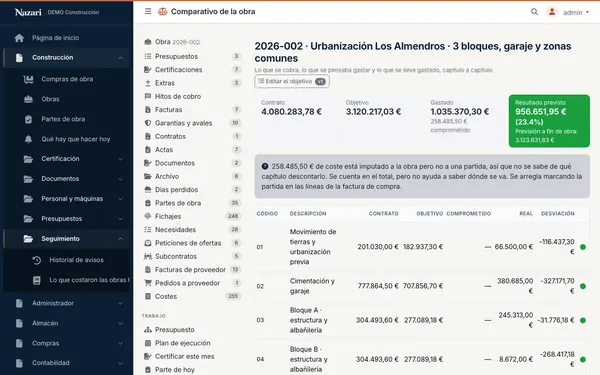Expand the Personal y máquinas chevron
The width and height of the screenshot is (600, 375).
121,199
